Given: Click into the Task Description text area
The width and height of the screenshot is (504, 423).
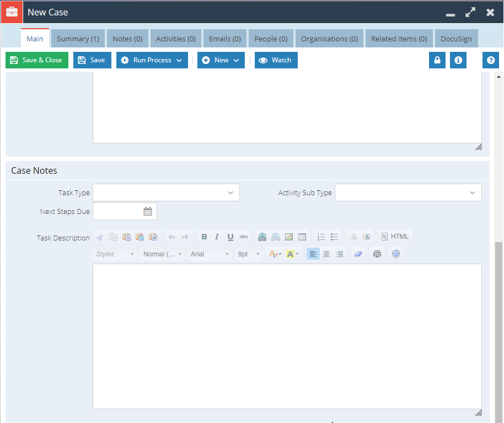Looking at the screenshot, I should (287, 336).
